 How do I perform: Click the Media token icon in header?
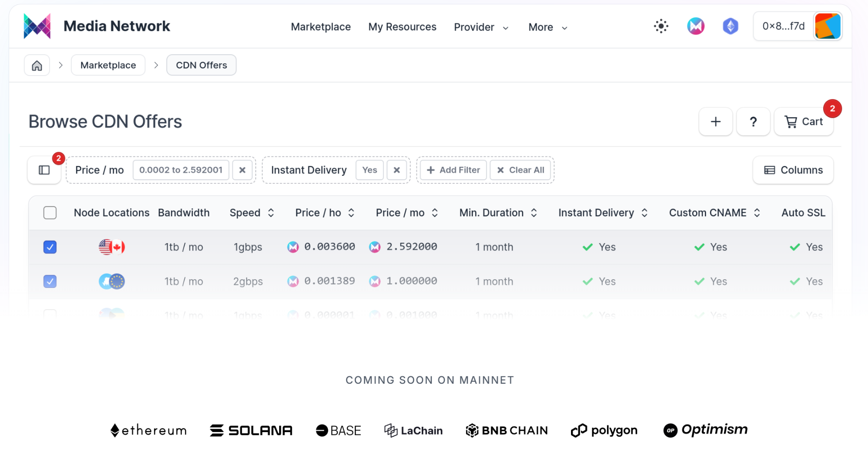[x=696, y=26]
